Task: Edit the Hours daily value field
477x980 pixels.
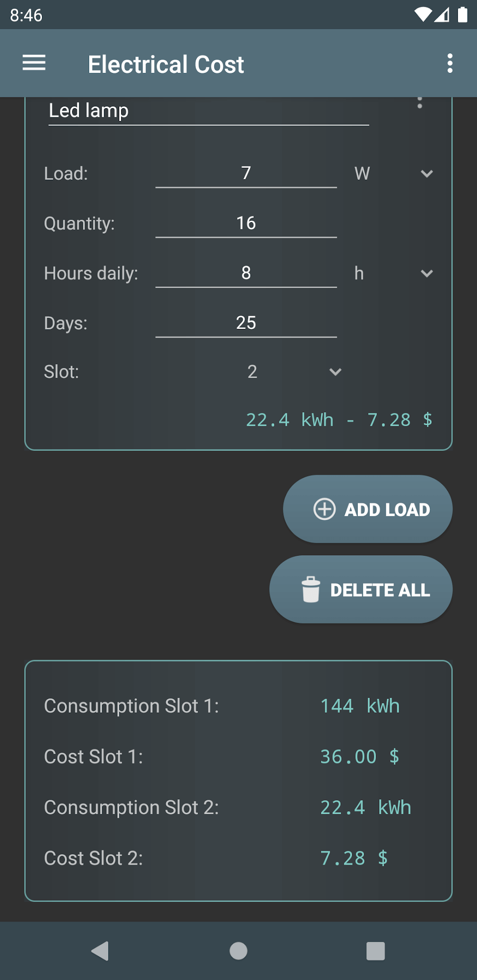Action: coord(246,273)
